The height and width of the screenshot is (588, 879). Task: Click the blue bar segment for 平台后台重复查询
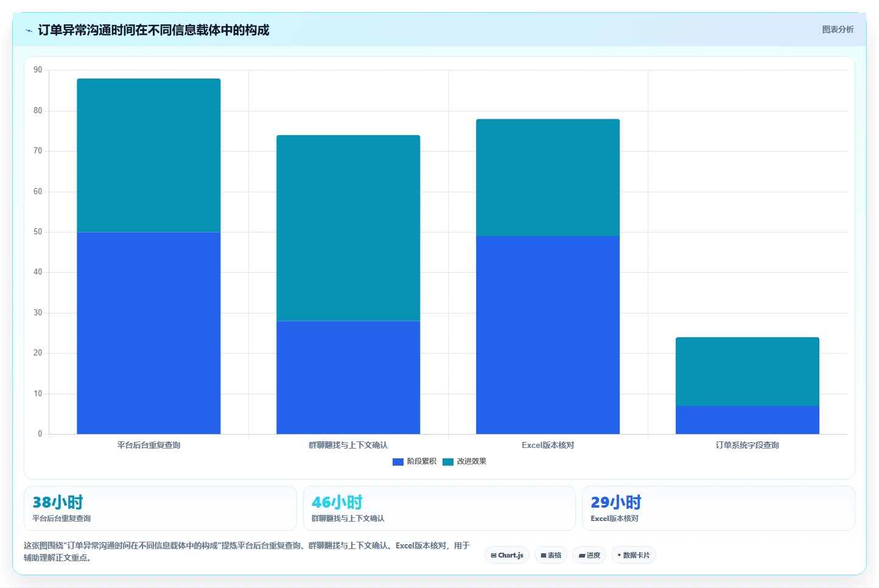149,333
